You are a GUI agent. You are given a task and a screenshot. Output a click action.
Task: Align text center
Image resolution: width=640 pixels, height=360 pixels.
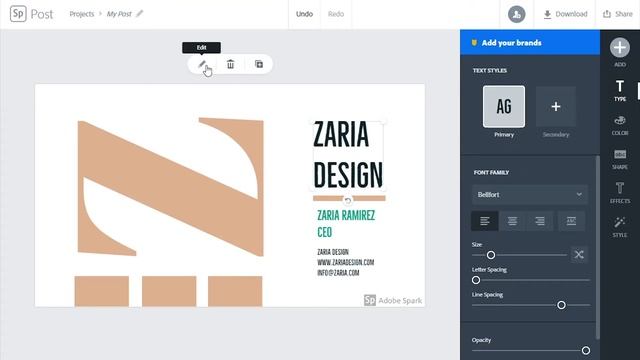pos(512,221)
